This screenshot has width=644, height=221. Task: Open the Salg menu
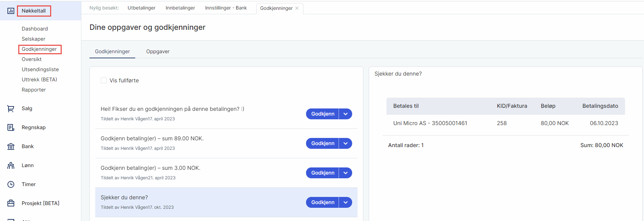(27, 108)
